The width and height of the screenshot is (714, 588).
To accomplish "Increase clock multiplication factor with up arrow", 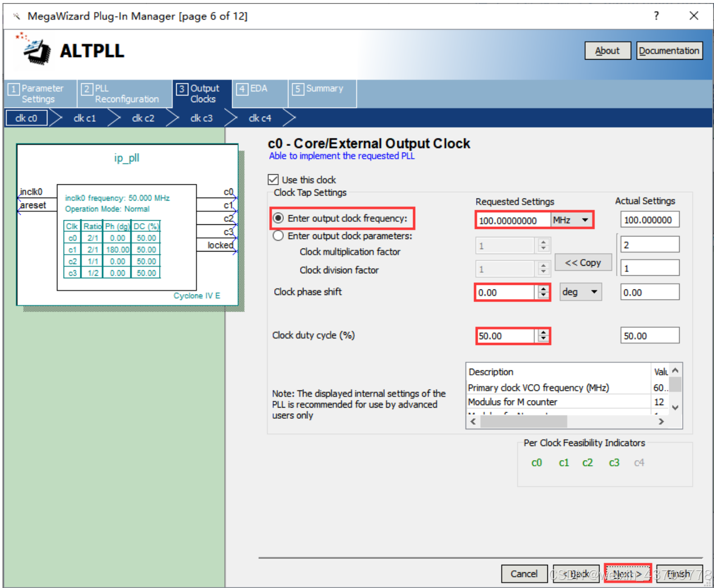I will pyautogui.click(x=543, y=242).
